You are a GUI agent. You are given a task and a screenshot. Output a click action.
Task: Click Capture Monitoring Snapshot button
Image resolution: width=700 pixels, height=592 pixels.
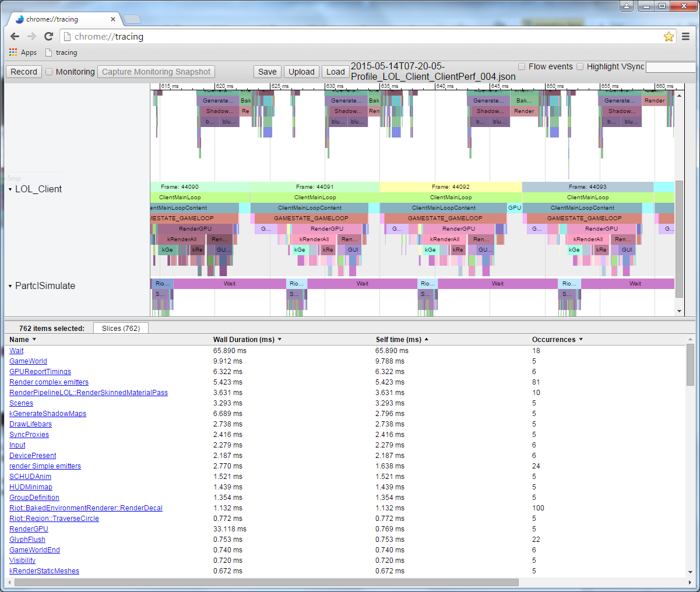[156, 72]
